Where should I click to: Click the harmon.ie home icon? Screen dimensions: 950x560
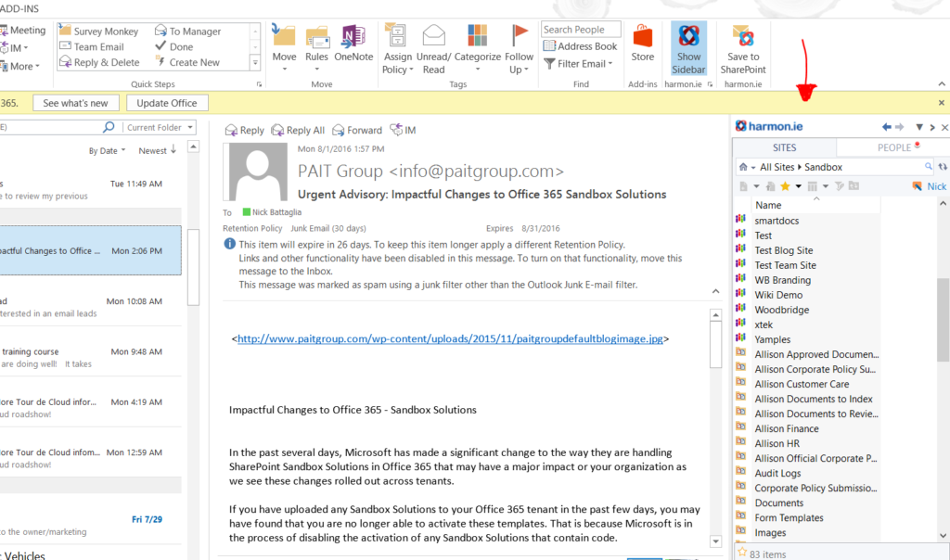[x=743, y=167]
